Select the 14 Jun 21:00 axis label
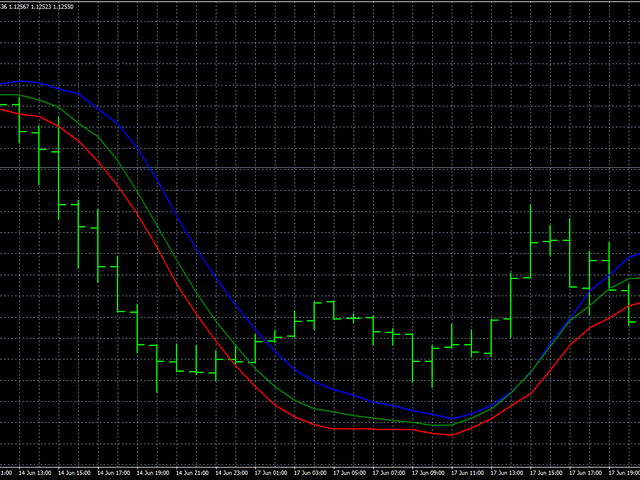640x480 pixels. click(193, 473)
